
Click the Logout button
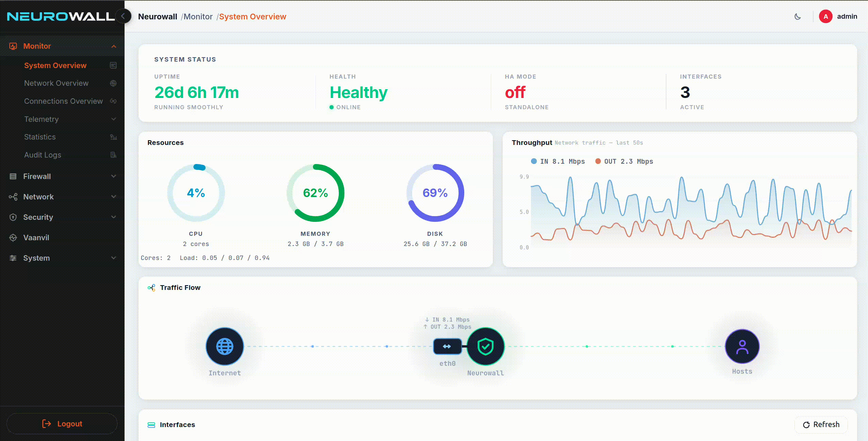62,424
